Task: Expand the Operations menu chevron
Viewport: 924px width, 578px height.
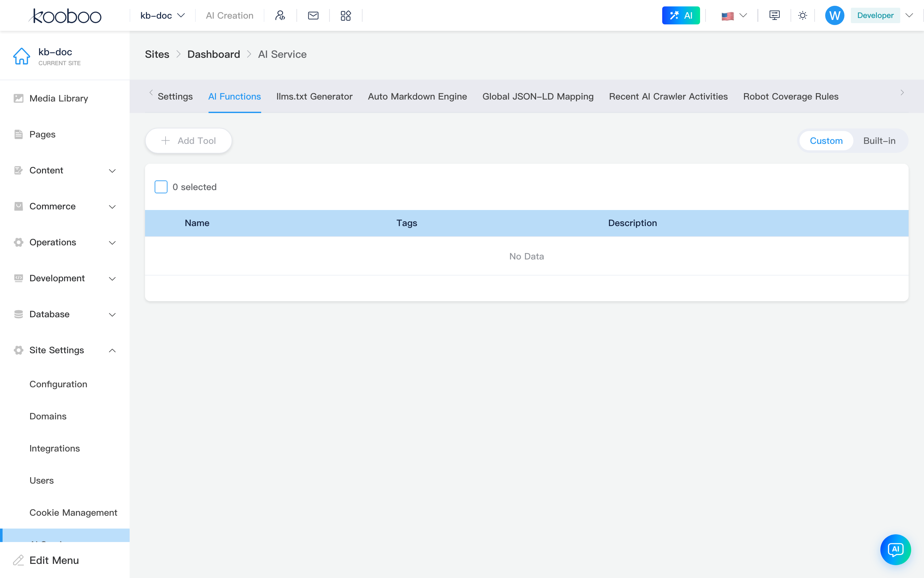Action: [x=112, y=242]
